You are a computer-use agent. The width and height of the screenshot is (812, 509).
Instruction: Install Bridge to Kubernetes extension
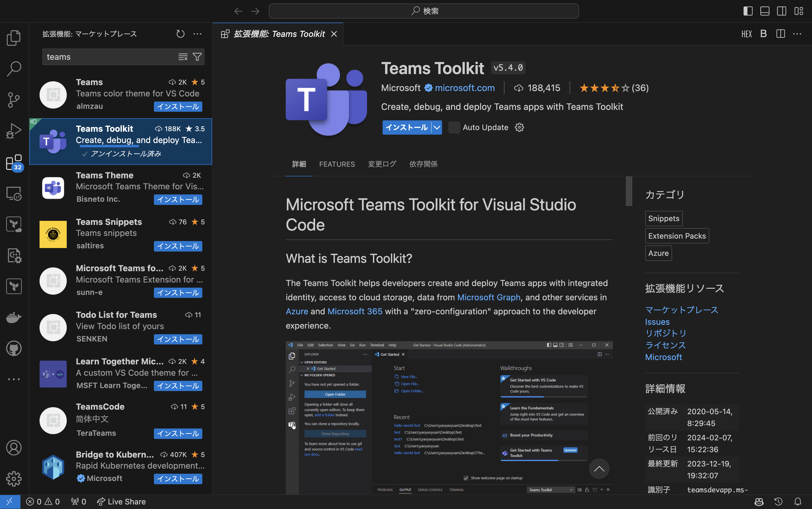click(178, 479)
